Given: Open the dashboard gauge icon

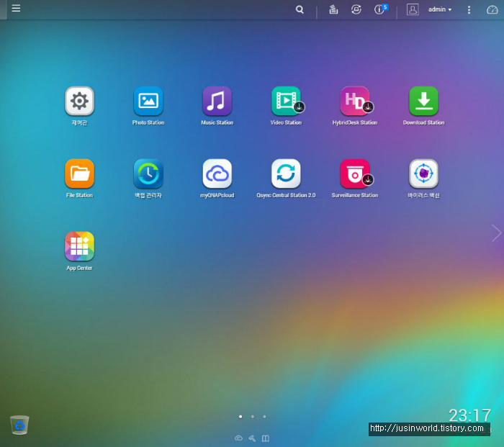Looking at the screenshot, I should 492,9.
